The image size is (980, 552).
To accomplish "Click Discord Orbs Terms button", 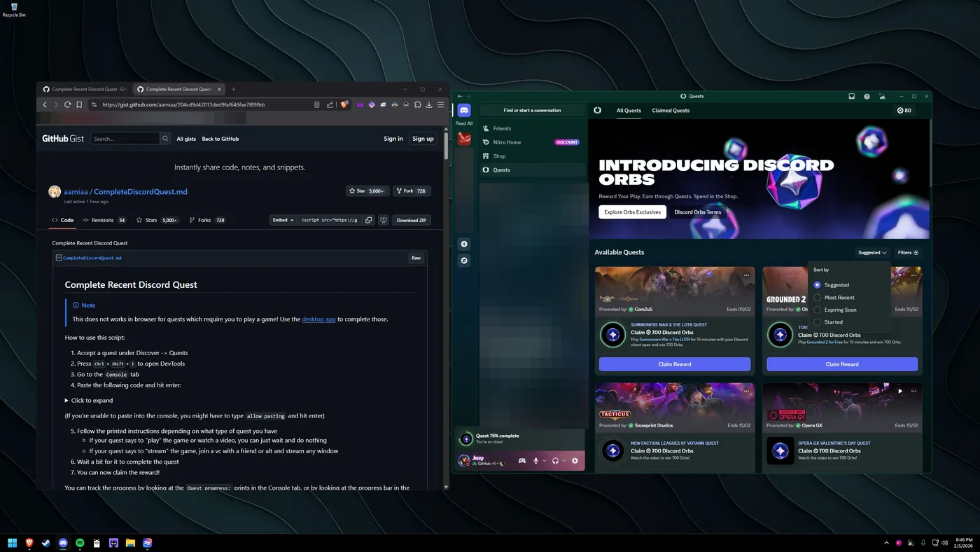I will (x=697, y=212).
